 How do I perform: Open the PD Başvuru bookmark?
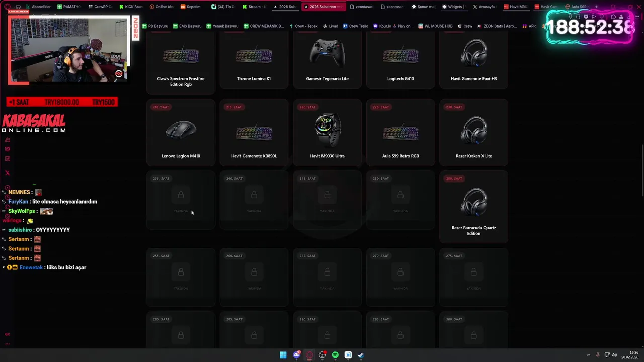pyautogui.click(x=155, y=26)
